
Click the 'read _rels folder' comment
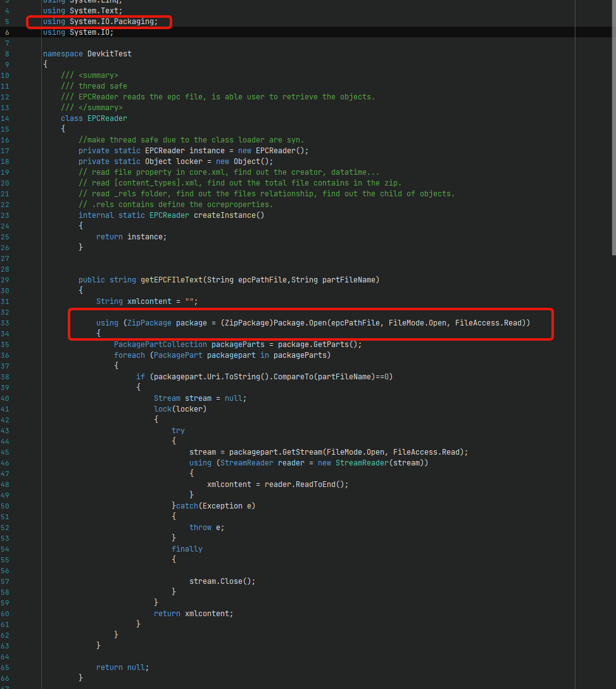coord(267,194)
